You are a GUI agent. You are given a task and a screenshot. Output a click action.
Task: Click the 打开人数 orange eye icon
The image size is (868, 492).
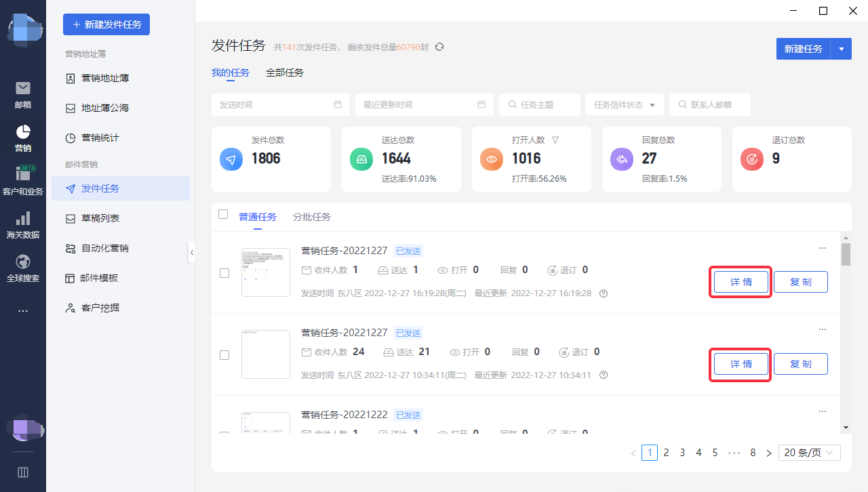click(x=492, y=160)
